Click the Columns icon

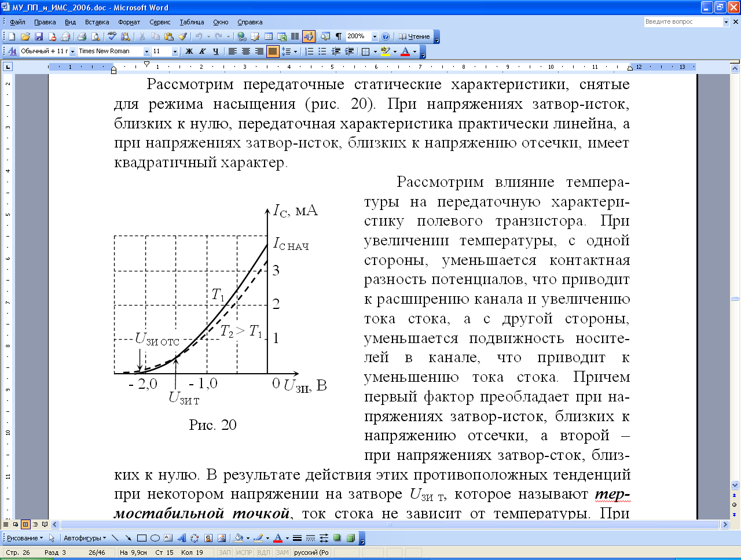(x=295, y=36)
